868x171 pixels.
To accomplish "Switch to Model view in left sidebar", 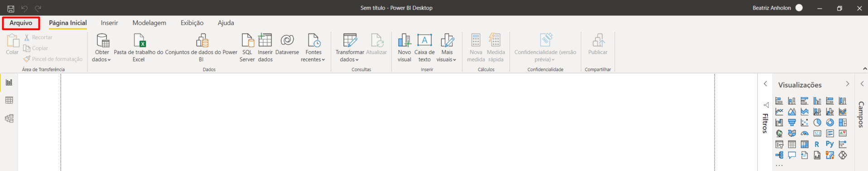I will click(9, 118).
